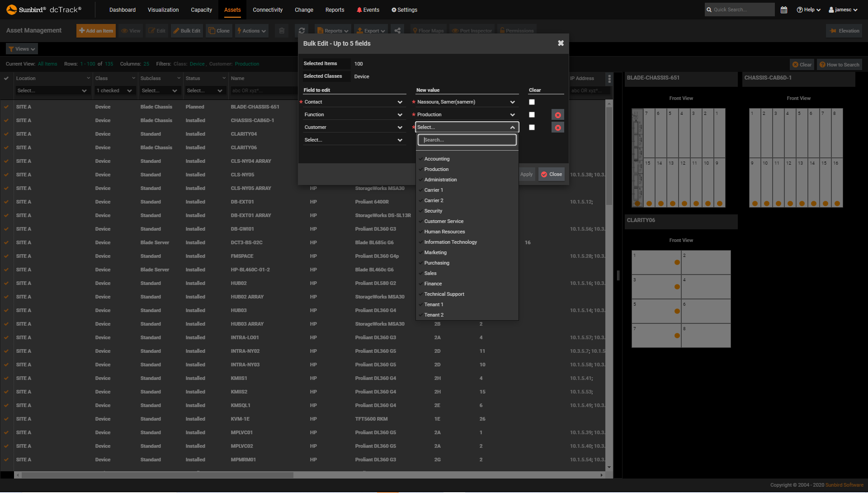Click the Add an Item button
This screenshot has width=868, height=493.
pos(96,30)
